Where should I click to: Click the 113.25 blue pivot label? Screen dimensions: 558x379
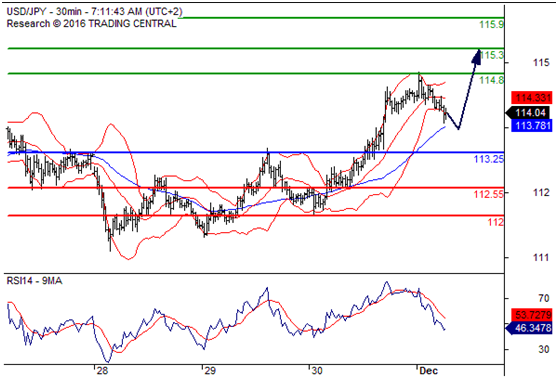[489, 159]
